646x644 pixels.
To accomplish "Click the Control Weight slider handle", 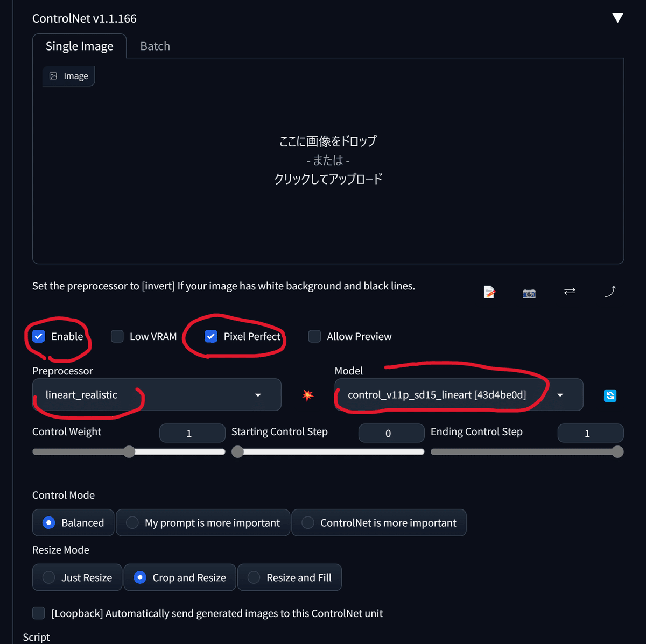I will coord(129,452).
